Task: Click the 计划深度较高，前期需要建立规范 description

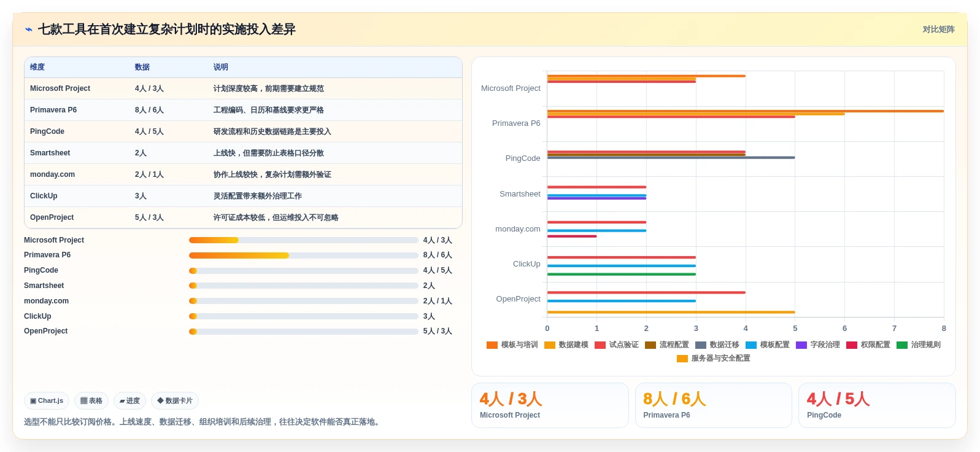Action: pyautogui.click(x=269, y=88)
